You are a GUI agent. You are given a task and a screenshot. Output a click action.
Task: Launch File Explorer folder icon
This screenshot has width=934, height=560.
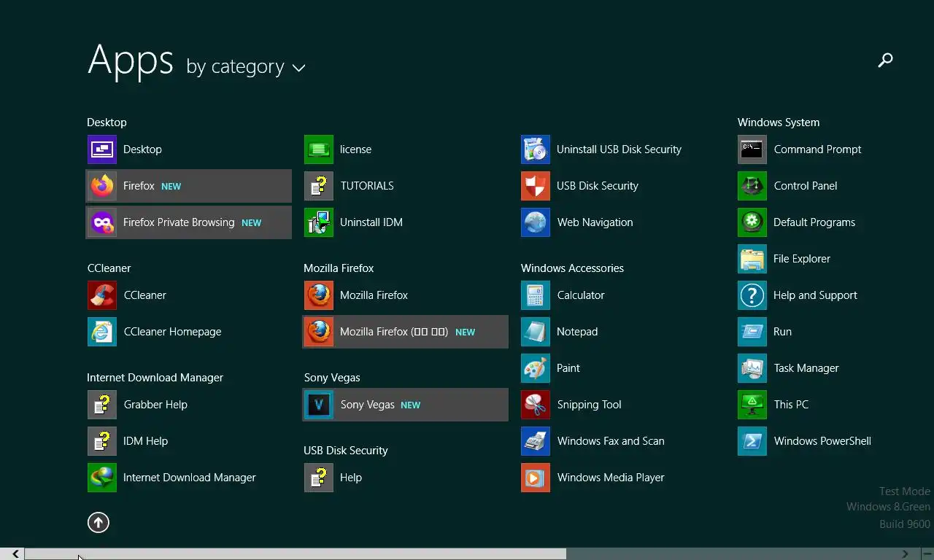[x=752, y=259]
